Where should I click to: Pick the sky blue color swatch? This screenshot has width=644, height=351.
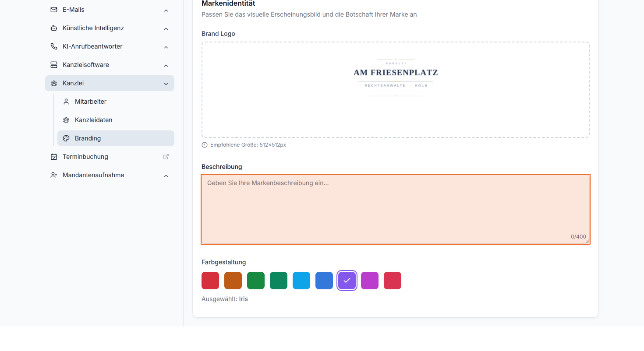[x=301, y=281]
